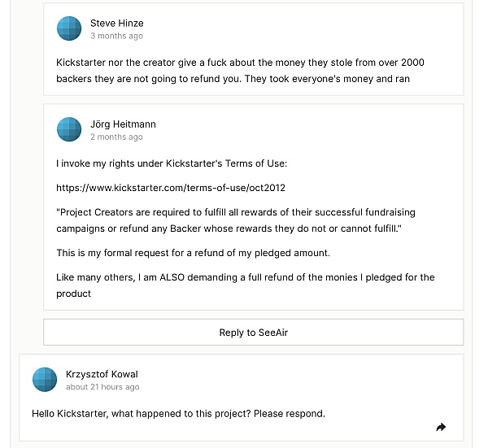Click Jörg Heitmann's name
The height and width of the screenshot is (448, 488).
point(123,124)
